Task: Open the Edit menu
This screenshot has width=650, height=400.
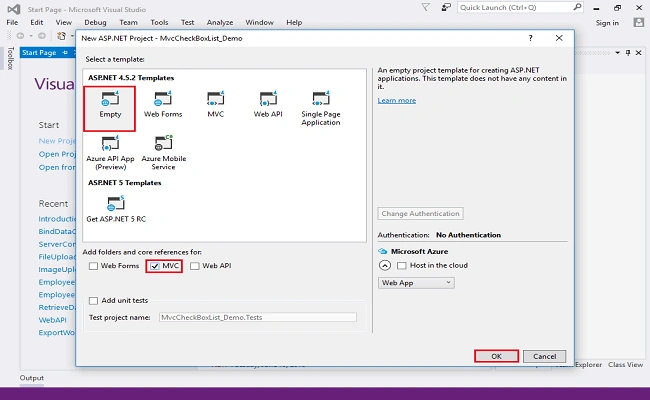Action: (36, 22)
